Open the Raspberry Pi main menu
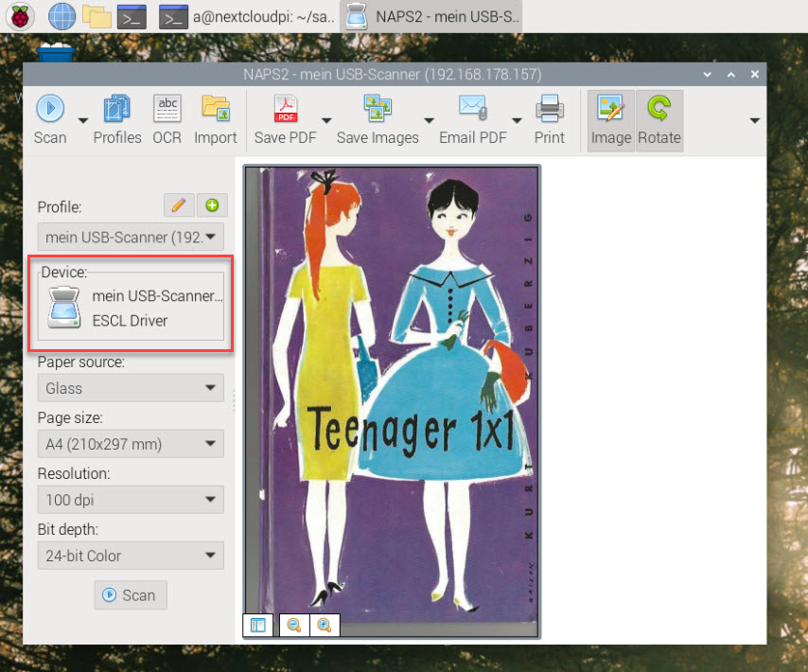Viewport: 808px width, 672px height. (20, 16)
